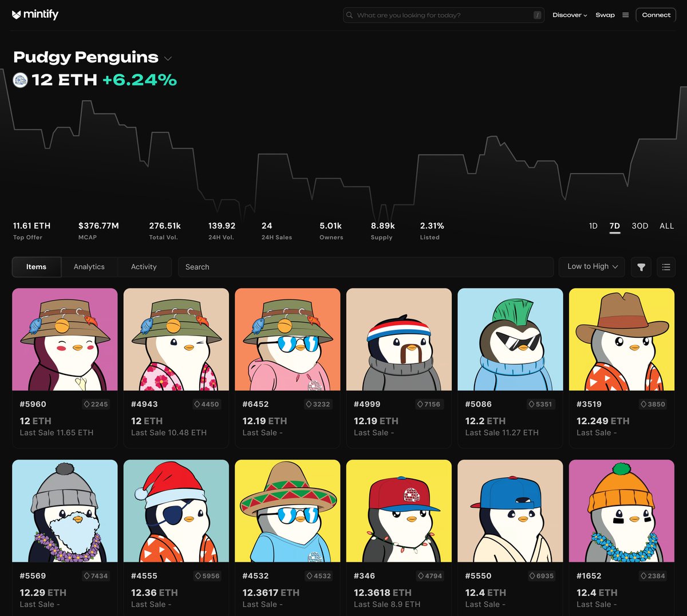
Task: Click the $376.77M MCAP stat
Action: [98, 231]
